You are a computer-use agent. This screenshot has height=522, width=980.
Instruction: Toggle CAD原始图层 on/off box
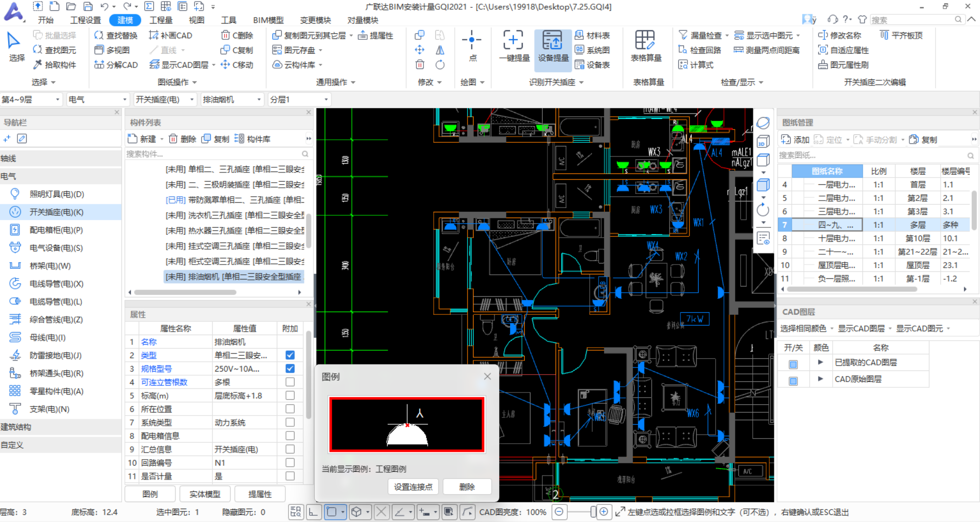[x=793, y=381]
